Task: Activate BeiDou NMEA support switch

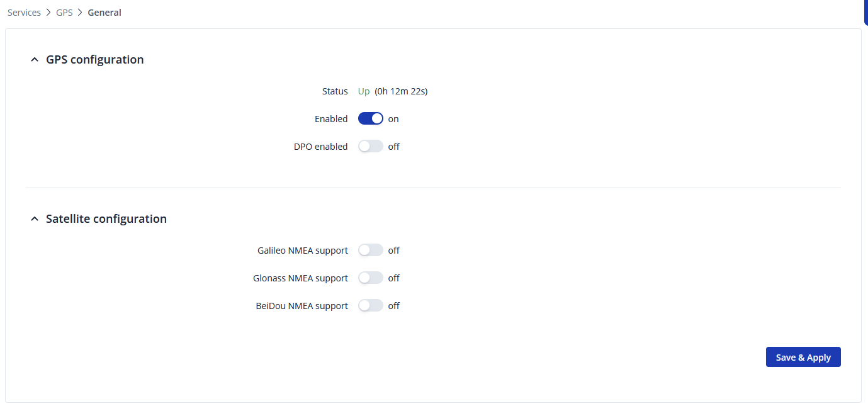Action: [370, 306]
